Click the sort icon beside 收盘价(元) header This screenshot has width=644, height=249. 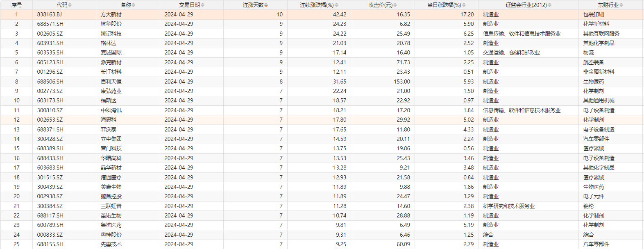(395, 5)
